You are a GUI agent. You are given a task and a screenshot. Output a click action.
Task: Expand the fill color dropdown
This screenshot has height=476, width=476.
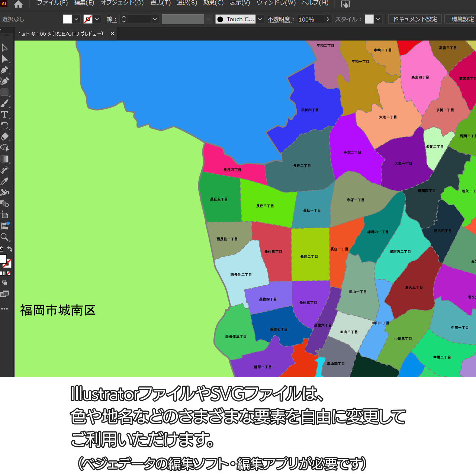pyautogui.click(x=76, y=19)
